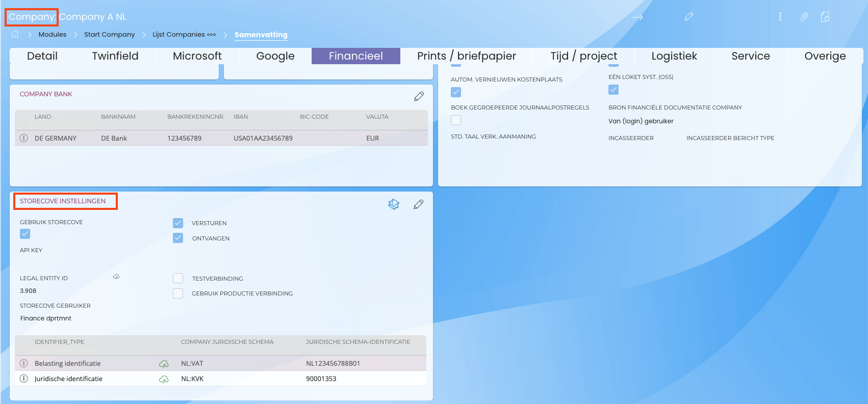This screenshot has width=868, height=404.
Task: Switch to the Twinfield tab
Action: pos(115,56)
